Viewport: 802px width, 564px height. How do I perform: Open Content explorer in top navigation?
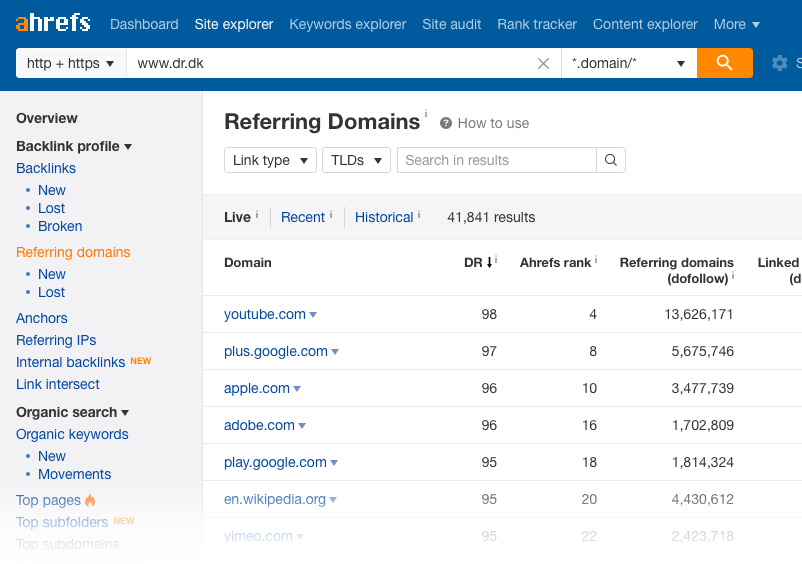[645, 24]
